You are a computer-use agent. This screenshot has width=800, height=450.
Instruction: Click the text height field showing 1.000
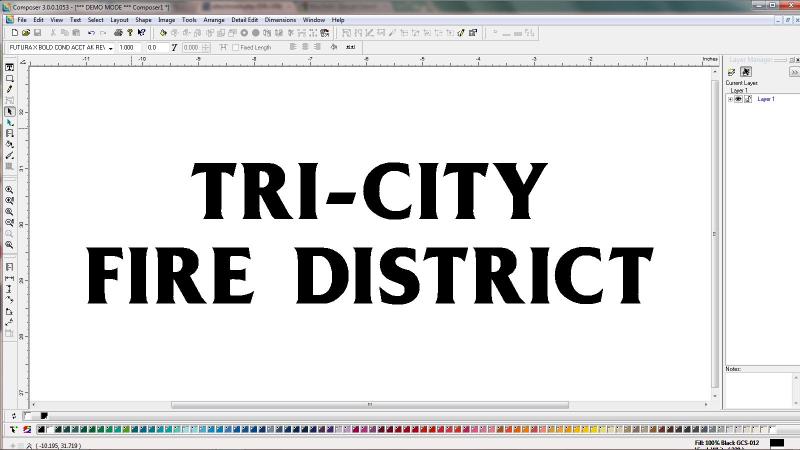pyautogui.click(x=129, y=47)
